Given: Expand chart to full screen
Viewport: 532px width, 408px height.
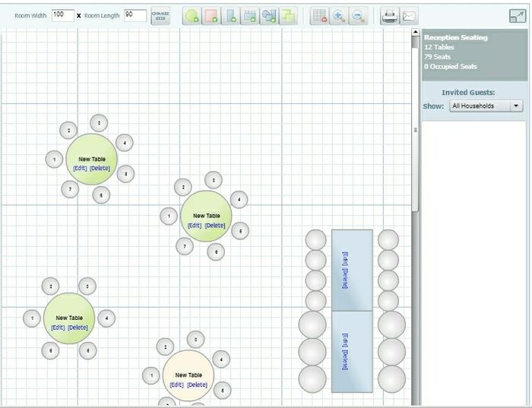Looking at the screenshot, I should (x=518, y=16).
